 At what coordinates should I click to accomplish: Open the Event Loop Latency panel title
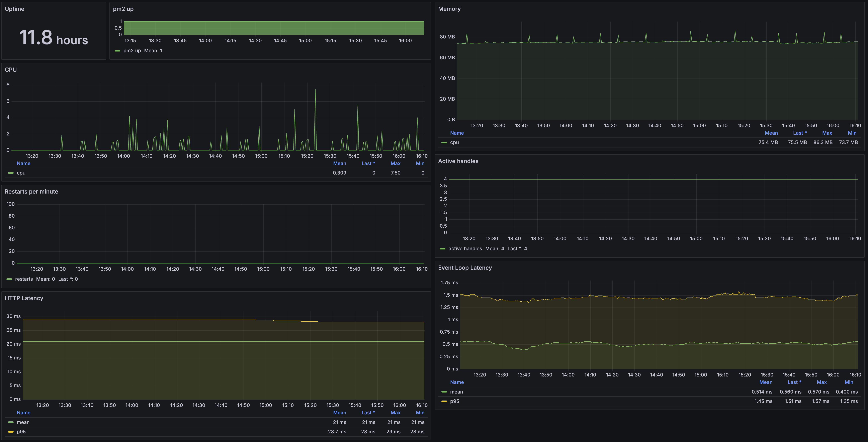coord(465,268)
